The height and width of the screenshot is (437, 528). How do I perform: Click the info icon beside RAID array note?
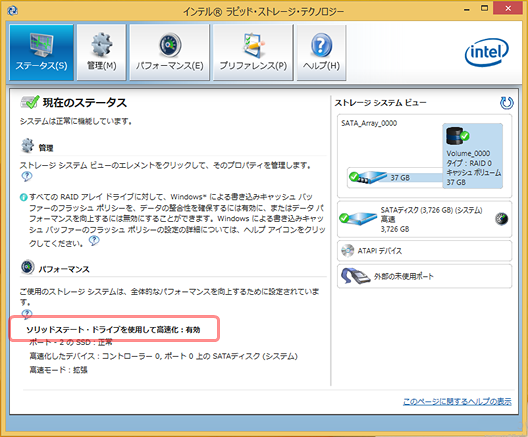(23, 197)
